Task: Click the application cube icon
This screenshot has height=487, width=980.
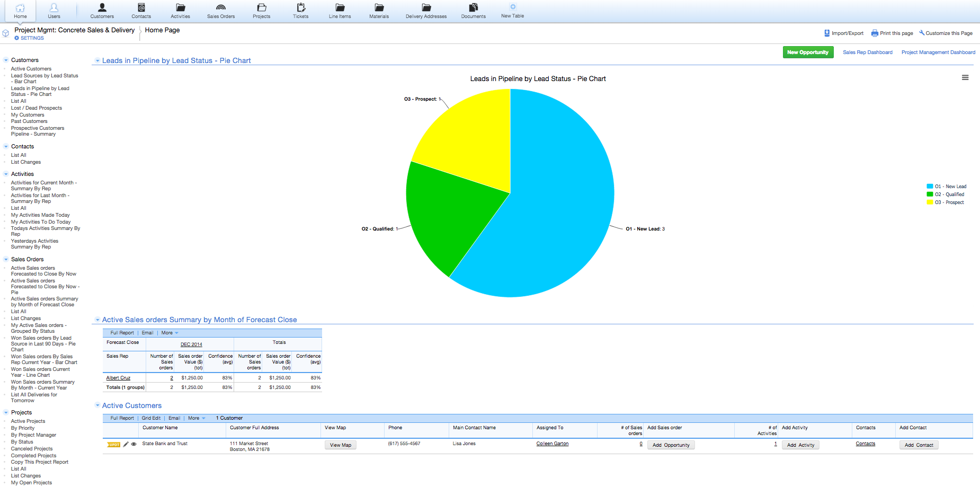Action: pos(6,33)
